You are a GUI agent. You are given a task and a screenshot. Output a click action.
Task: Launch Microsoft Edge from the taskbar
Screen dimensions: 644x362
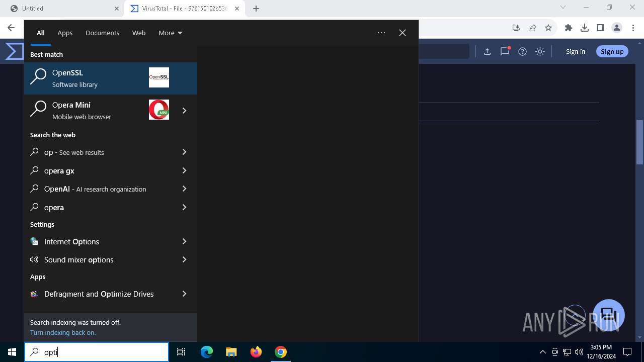[207, 352]
